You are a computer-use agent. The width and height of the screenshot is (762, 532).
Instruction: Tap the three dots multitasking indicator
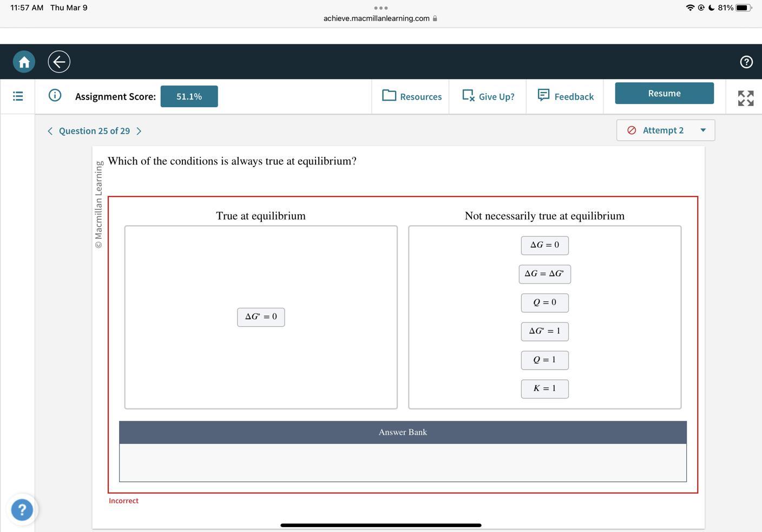(x=380, y=8)
